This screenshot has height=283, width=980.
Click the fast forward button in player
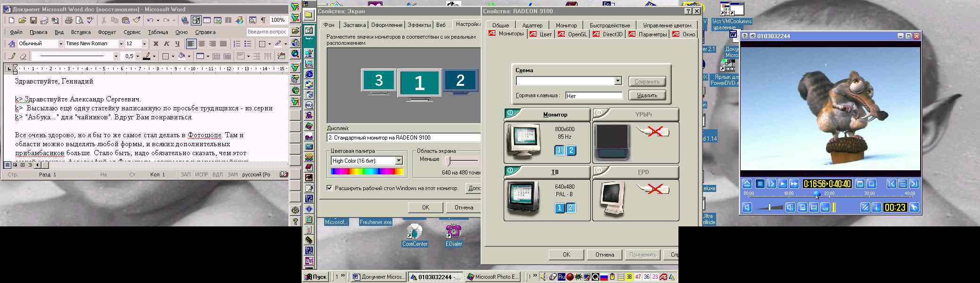(794, 184)
